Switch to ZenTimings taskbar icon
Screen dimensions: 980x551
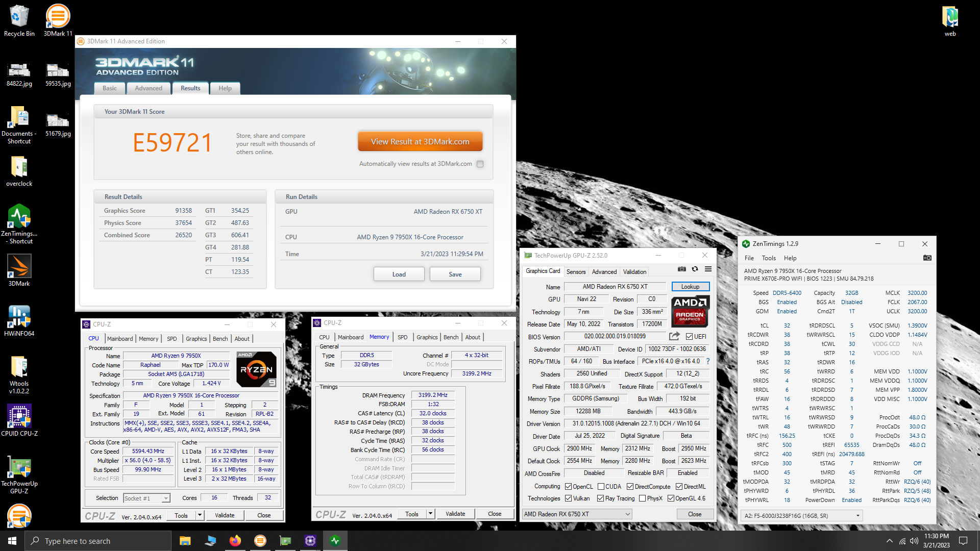[x=335, y=541]
